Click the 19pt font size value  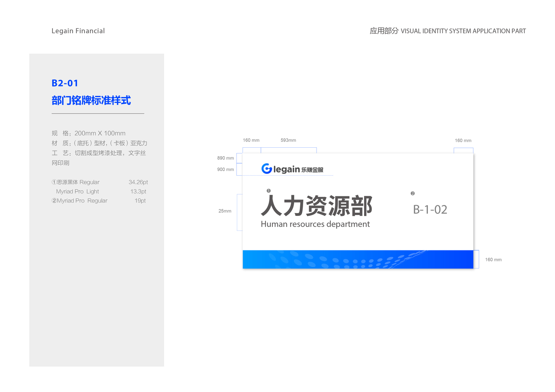pyautogui.click(x=140, y=200)
